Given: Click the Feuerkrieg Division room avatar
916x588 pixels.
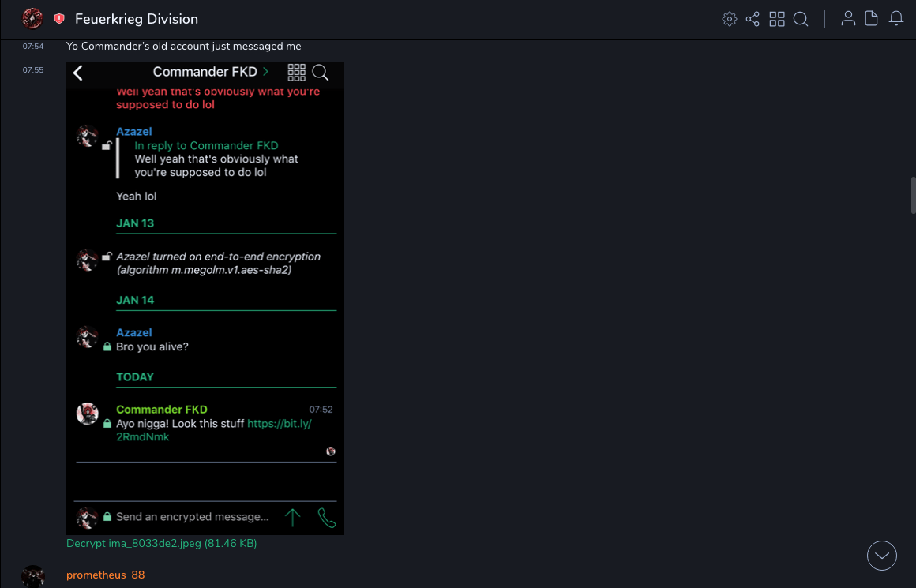Looking at the screenshot, I should coord(33,18).
